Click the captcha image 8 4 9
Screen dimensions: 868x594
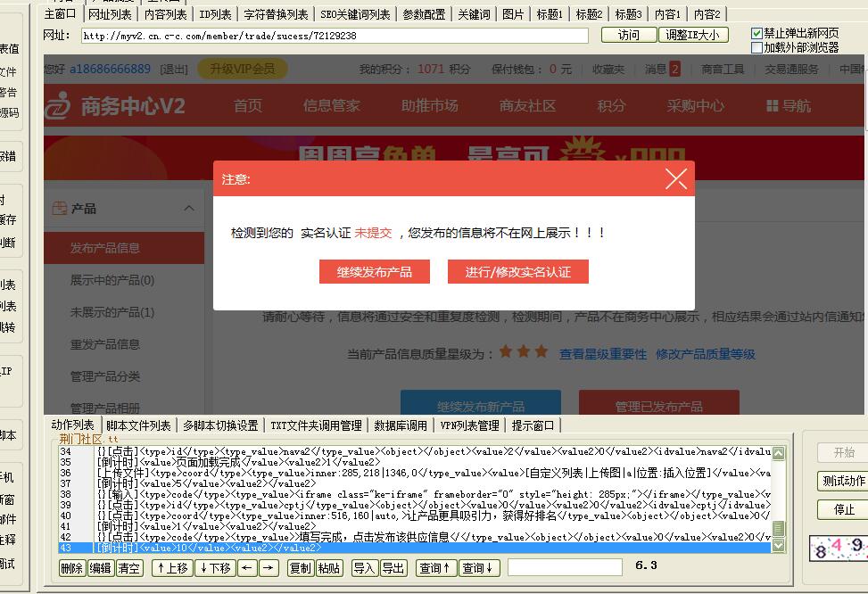[x=839, y=548]
